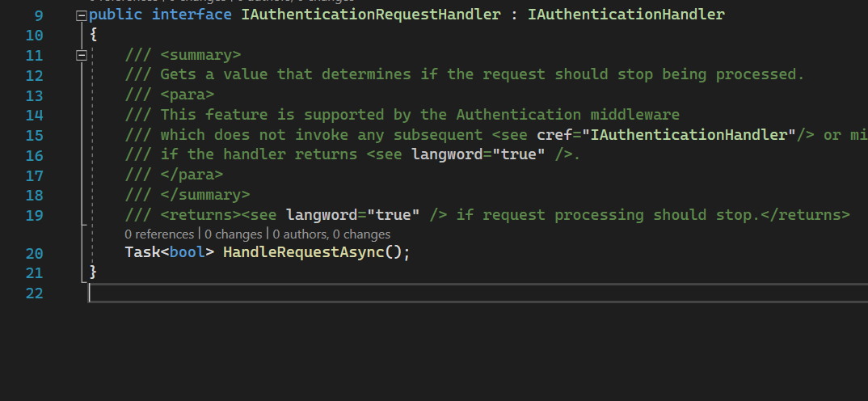868x401 pixels.
Task: Collapse the IAuthenticationRequestHandler interface block
Action: coord(82,15)
